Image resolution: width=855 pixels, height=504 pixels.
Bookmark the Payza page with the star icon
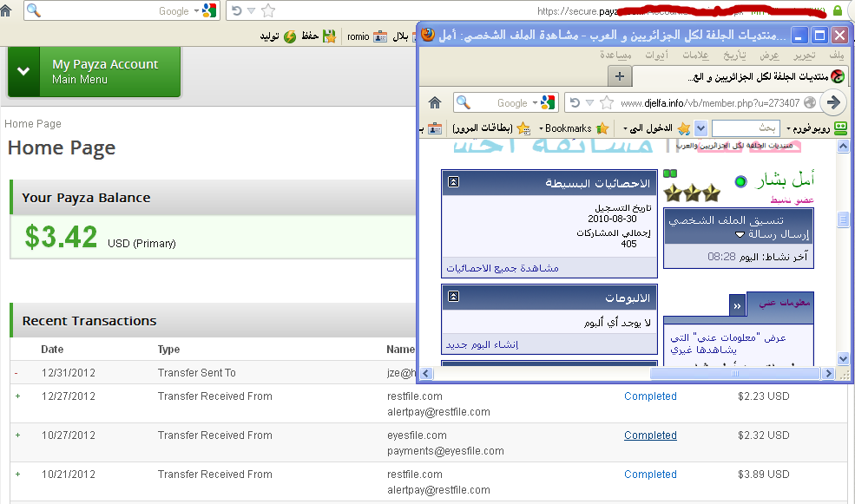pos(268,10)
